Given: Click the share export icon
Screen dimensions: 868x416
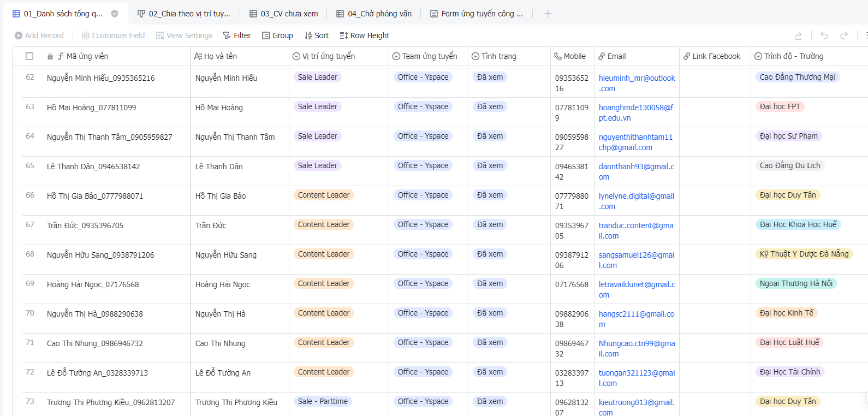Looking at the screenshot, I should [x=798, y=35].
